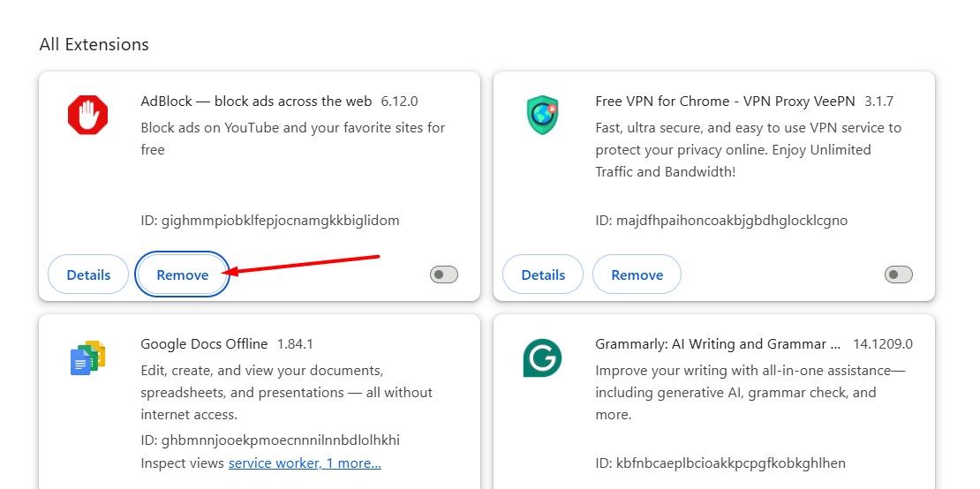This screenshot has height=489, width=980.
Task: Enable the AdBlock extension toggle
Action: pyautogui.click(x=444, y=275)
